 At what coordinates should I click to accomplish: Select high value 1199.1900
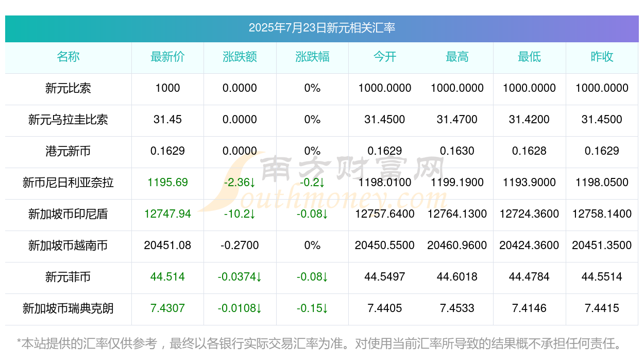pyautogui.click(x=457, y=183)
